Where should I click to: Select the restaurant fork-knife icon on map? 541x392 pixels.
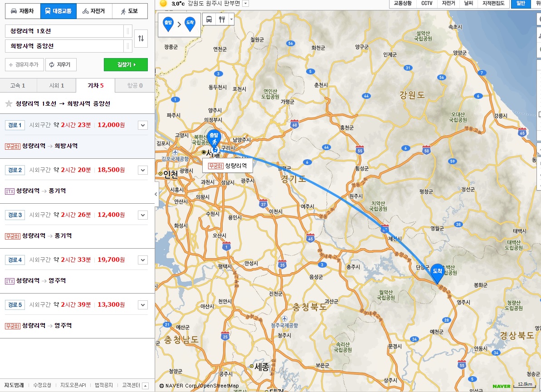[222, 20]
